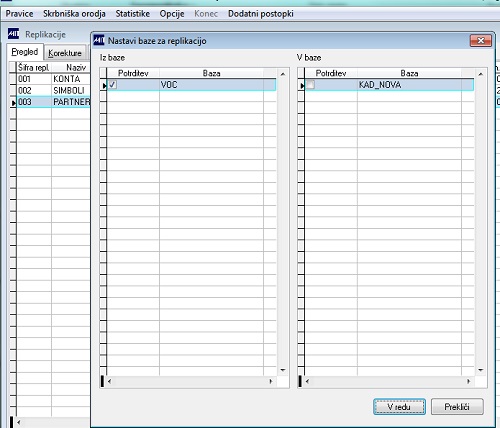Uncheck the Potrditev checkbox for VOC
500x428 pixels.
(113, 85)
